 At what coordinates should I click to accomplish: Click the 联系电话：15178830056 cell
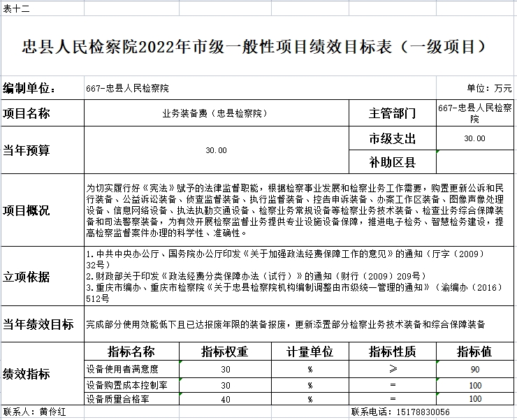click(x=400, y=412)
